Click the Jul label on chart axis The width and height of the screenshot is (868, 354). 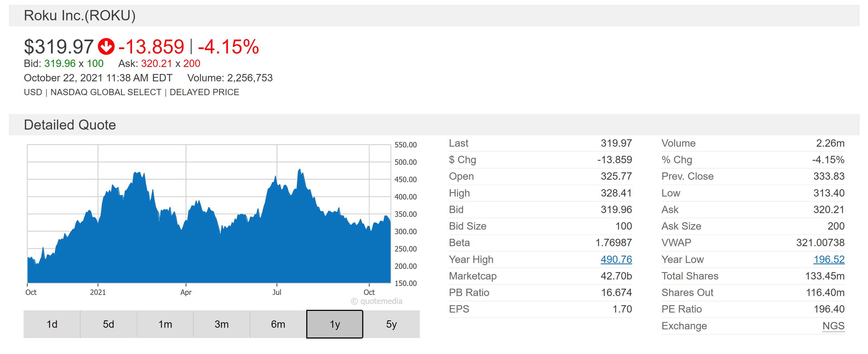pos(277,292)
